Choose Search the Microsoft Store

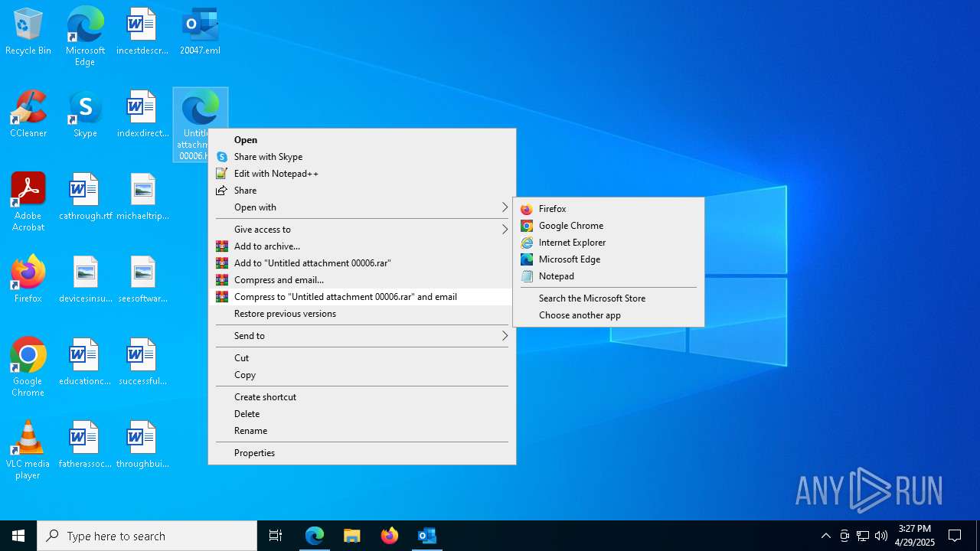tap(609, 298)
